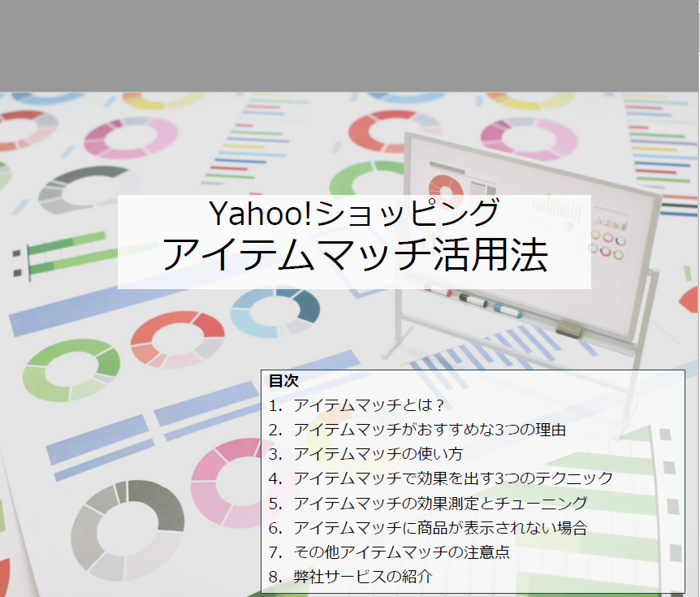
Task: Select item 5 'アイテムマッチの効果測定とチューニング'
Action: [x=428, y=504]
